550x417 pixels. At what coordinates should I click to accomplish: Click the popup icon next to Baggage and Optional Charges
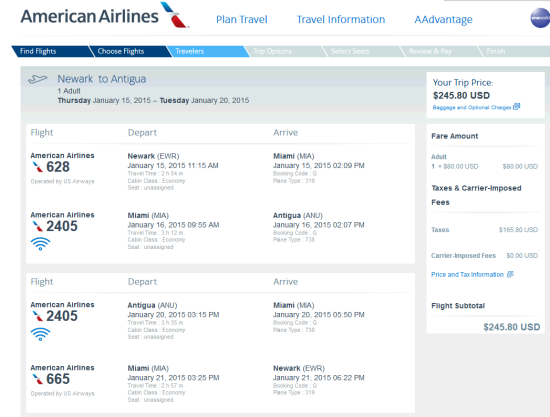point(516,106)
